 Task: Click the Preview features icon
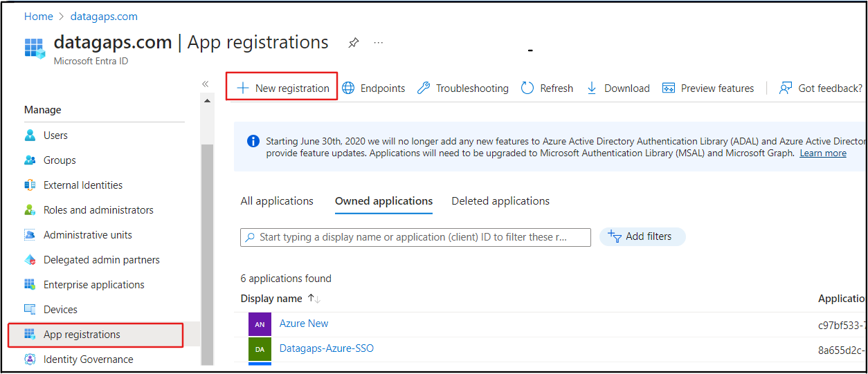(669, 88)
